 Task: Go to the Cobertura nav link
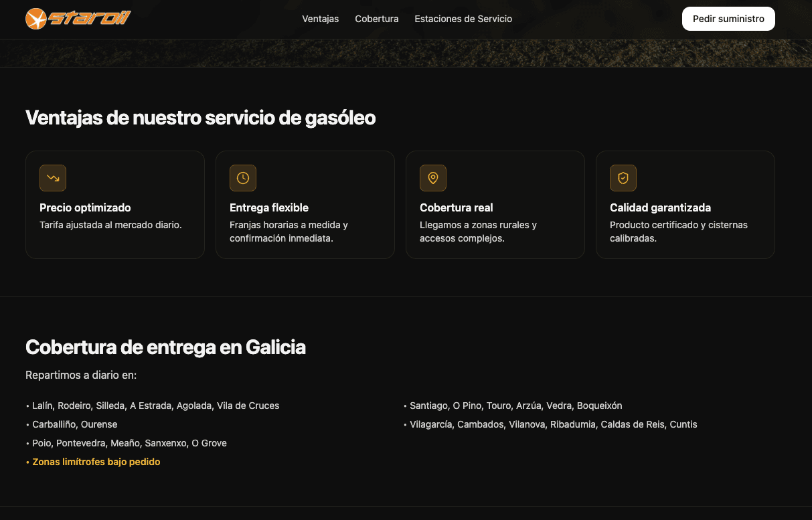point(377,19)
